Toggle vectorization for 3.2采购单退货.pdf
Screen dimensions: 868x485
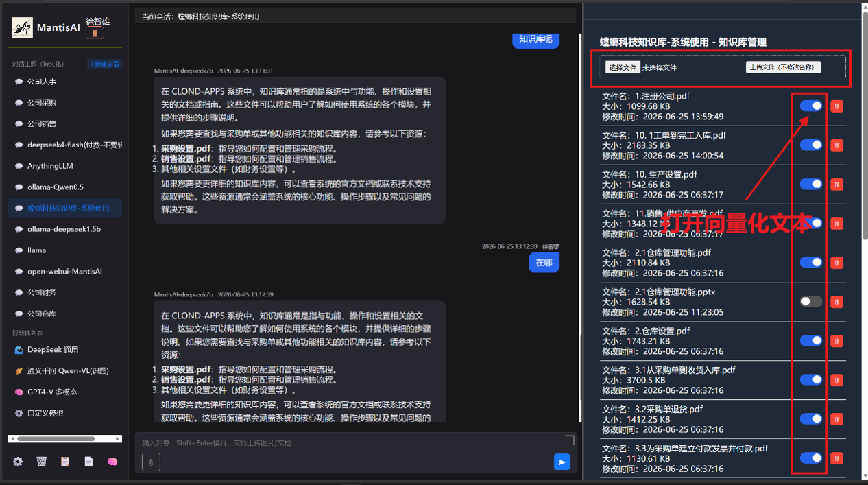(811, 418)
